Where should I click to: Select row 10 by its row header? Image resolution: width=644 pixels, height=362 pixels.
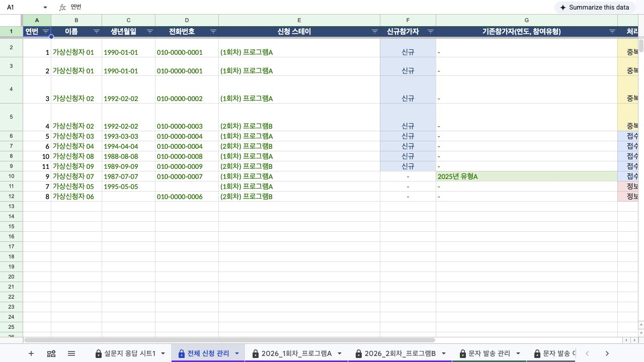click(x=11, y=176)
